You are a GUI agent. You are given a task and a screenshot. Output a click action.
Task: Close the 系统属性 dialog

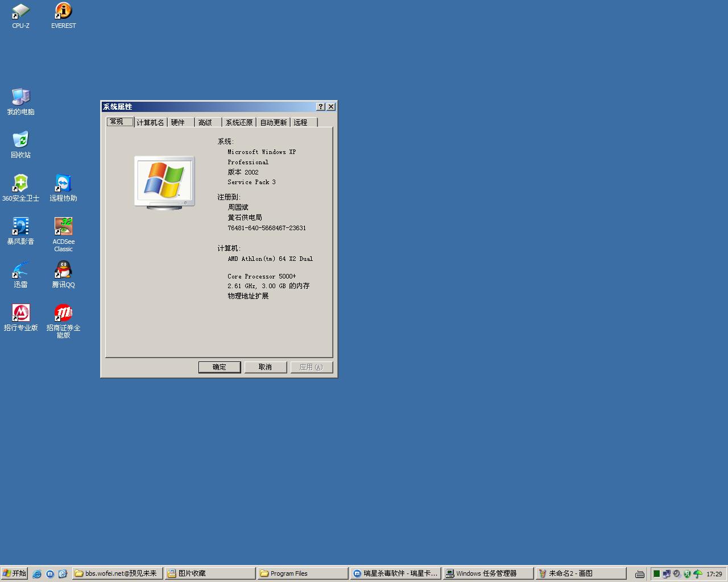[331, 107]
